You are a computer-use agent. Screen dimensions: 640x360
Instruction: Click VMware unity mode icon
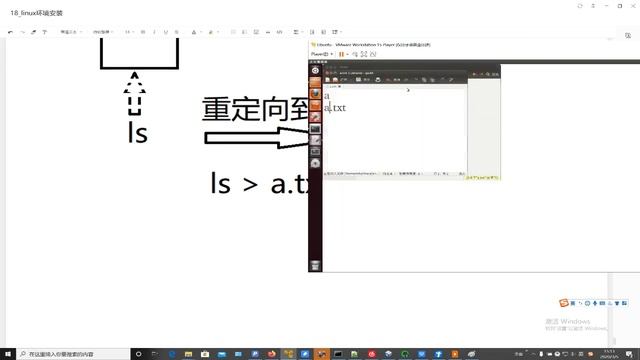tap(373, 54)
